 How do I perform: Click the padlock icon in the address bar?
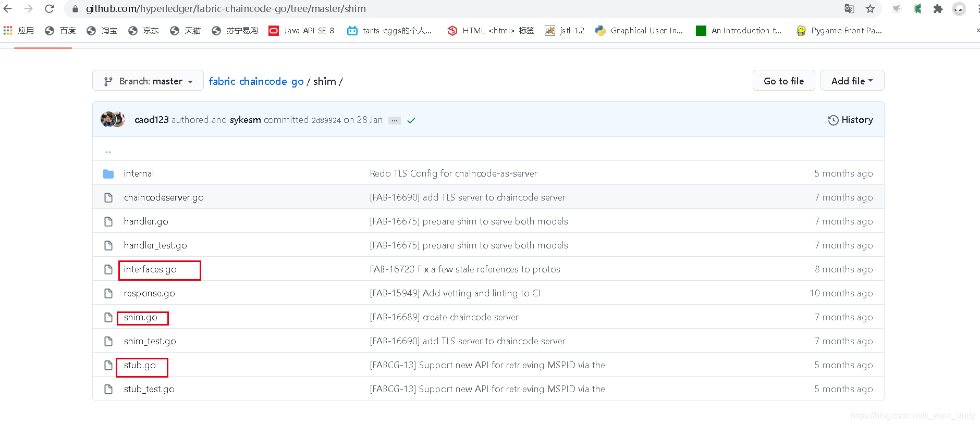(x=75, y=9)
